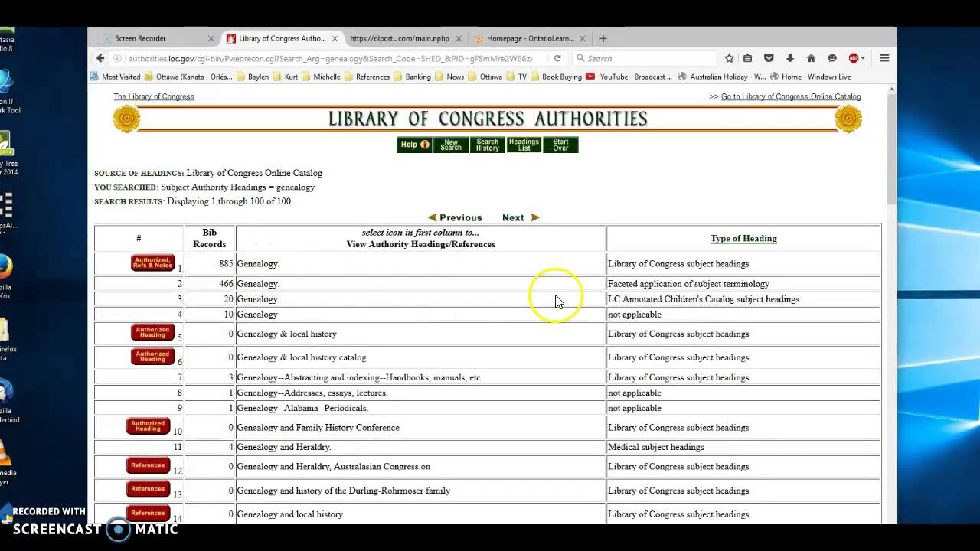The height and width of the screenshot is (551, 980).
Task: Open the Search History button
Action: point(488,145)
